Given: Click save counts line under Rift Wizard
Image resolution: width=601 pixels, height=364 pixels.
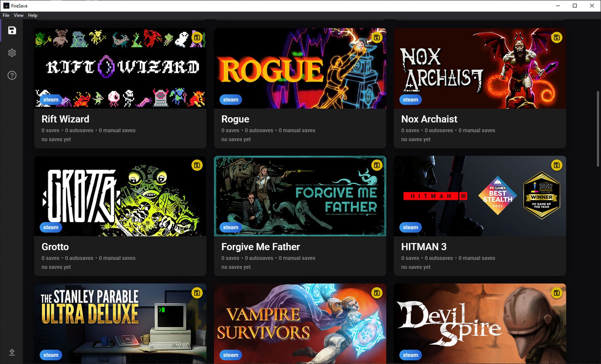Looking at the screenshot, I should pyautogui.click(x=88, y=130).
